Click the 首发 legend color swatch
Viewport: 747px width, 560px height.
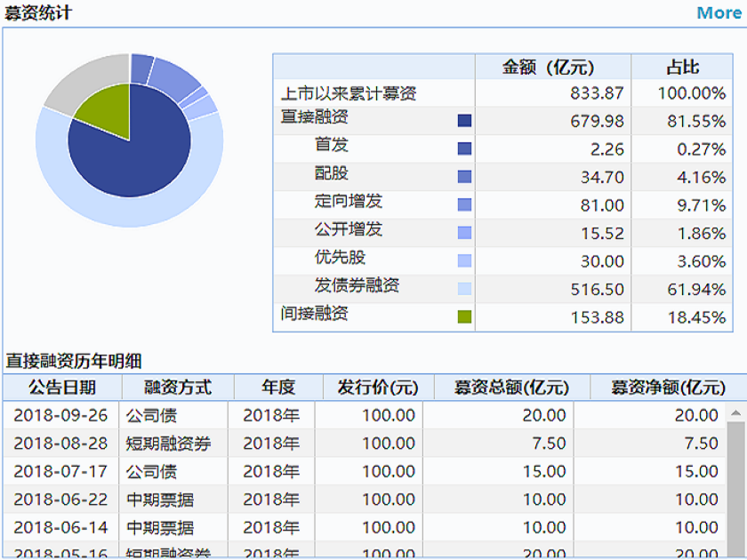coord(464,148)
